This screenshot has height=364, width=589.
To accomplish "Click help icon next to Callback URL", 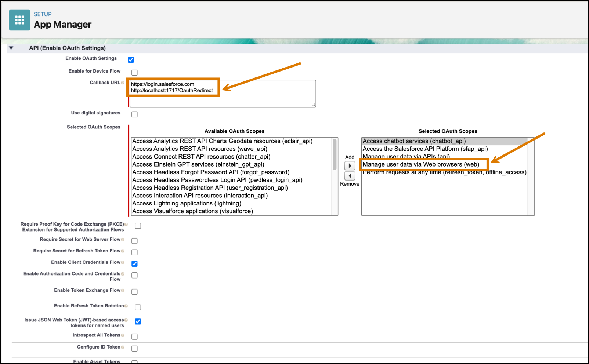I will [123, 83].
